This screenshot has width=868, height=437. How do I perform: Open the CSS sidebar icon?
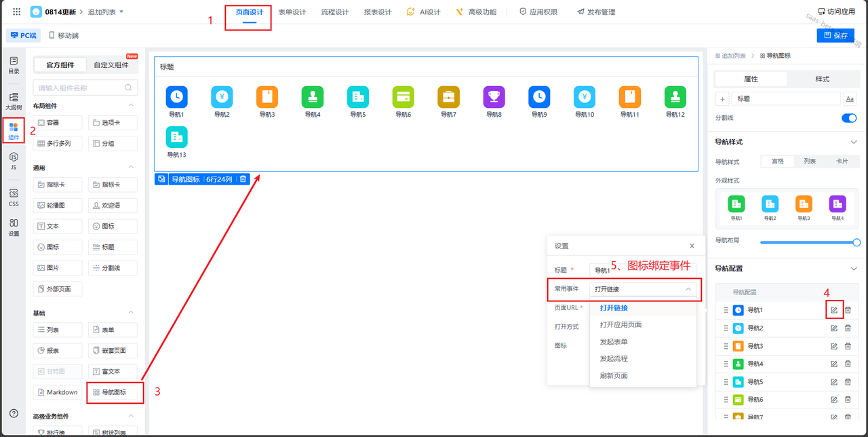point(14,197)
